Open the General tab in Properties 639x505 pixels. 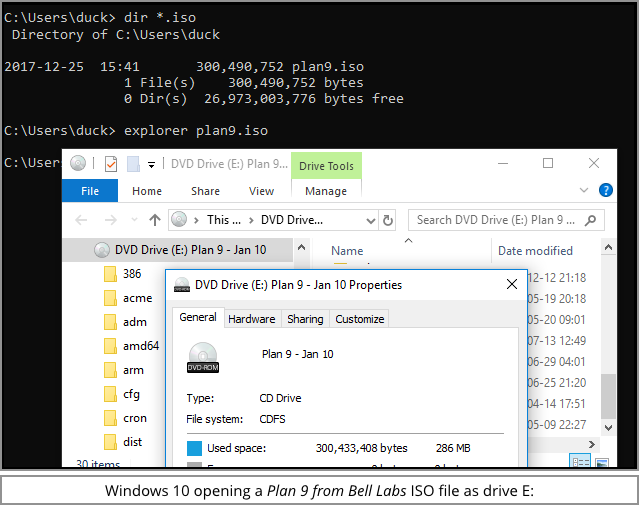click(198, 317)
